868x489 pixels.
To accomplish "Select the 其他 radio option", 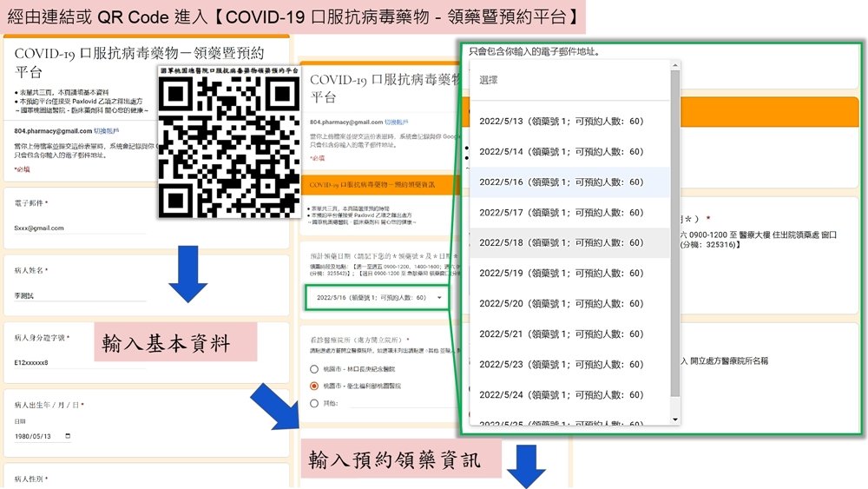I will pyautogui.click(x=314, y=403).
